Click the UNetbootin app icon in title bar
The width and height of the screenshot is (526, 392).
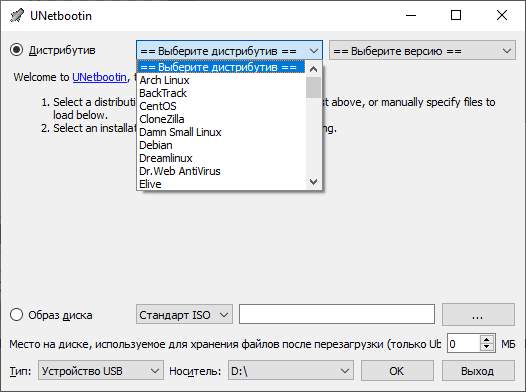point(17,15)
